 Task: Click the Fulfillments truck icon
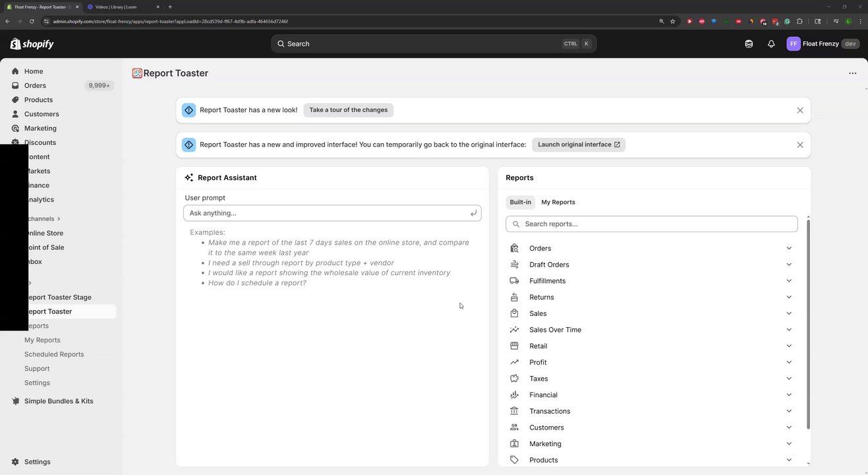click(515, 281)
